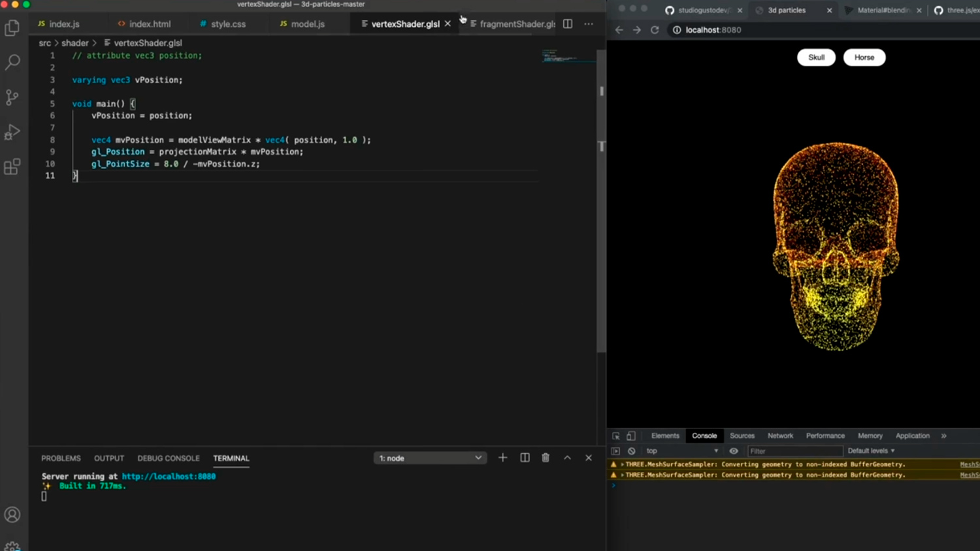Open the Explorer view in the activity bar
980x551 pixels.
pos(12,27)
